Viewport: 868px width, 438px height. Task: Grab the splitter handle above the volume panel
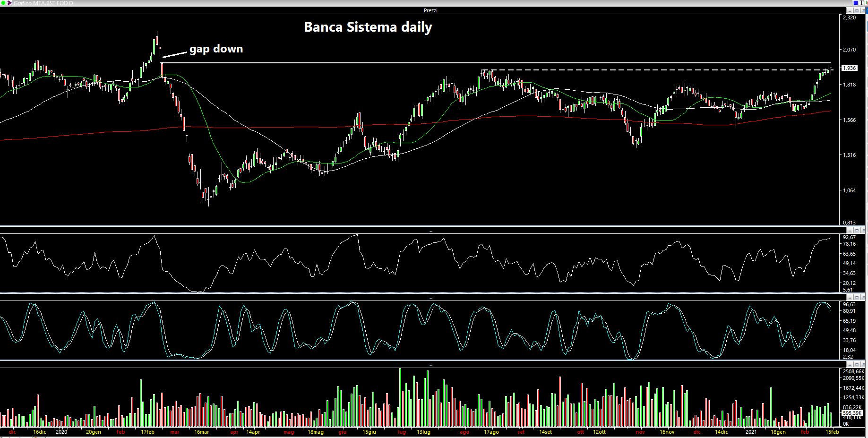click(430, 366)
